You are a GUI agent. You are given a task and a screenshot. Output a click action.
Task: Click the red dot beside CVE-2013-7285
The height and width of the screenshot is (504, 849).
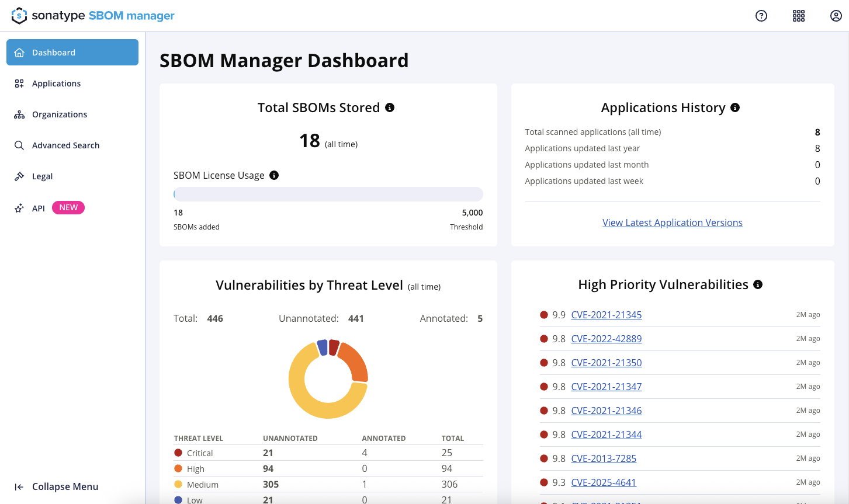[x=544, y=458]
